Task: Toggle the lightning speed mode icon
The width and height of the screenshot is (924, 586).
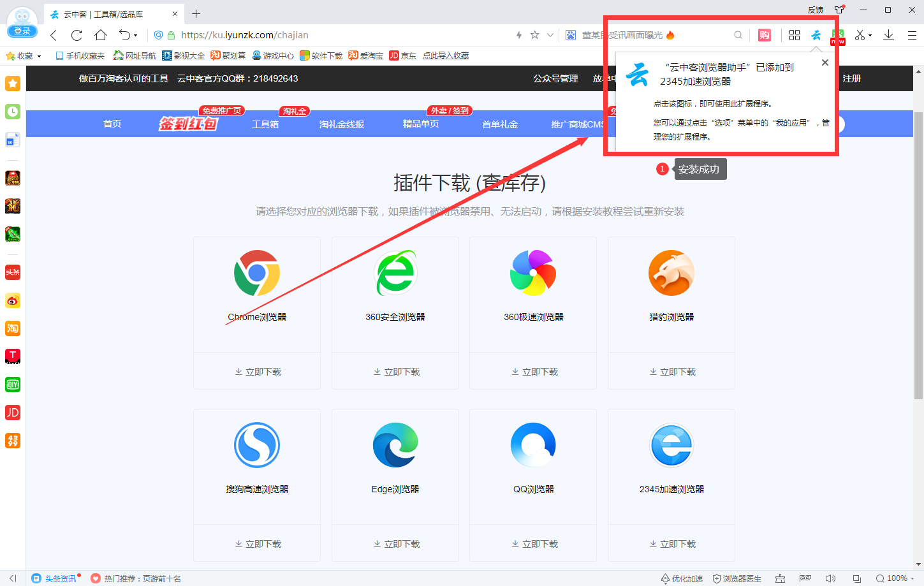Action: coord(519,35)
